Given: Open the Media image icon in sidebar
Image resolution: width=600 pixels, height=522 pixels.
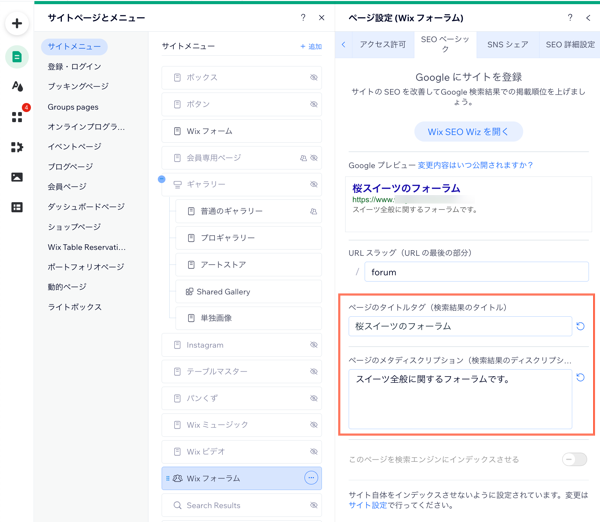Looking at the screenshot, I should coord(17,177).
